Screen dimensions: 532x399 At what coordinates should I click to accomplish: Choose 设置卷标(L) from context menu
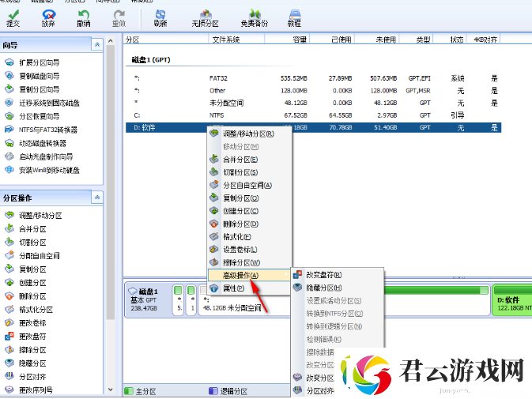point(249,250)
